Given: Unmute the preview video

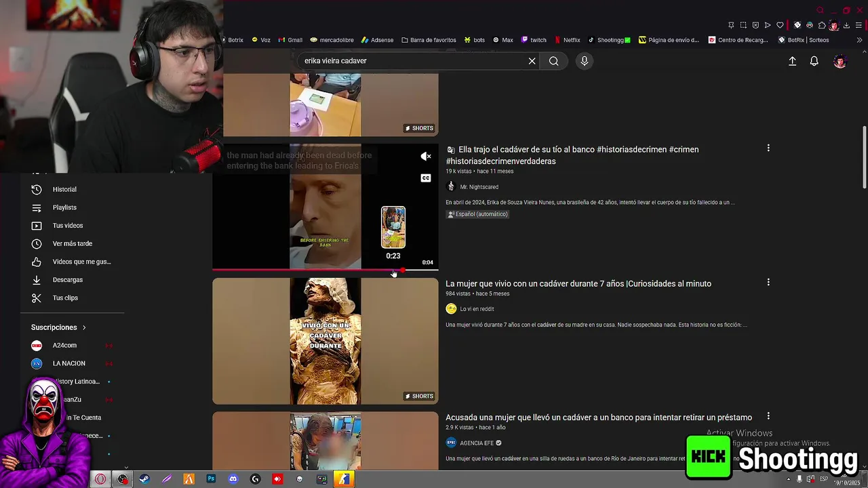Looking at the screenshot, I should click(x=426, y=157).
